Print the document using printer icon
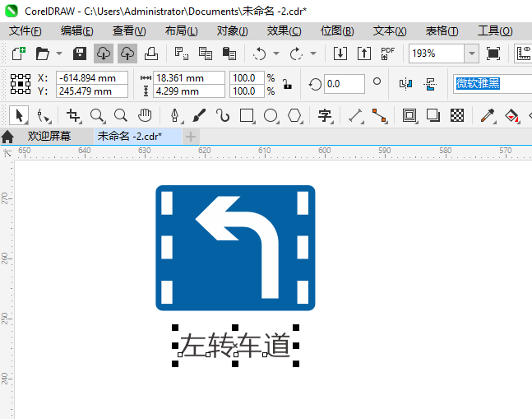 click(151, 54)
